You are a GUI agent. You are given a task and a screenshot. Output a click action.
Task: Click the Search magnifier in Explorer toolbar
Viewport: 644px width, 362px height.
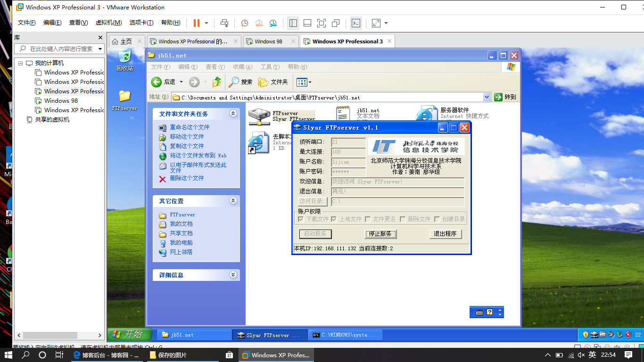pos(234,82)
